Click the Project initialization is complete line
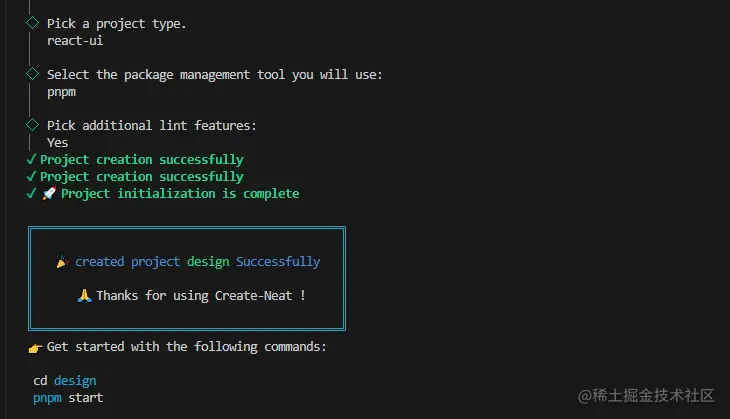The width and height of the screenshot is (730, 419). (x=180, y=194)
